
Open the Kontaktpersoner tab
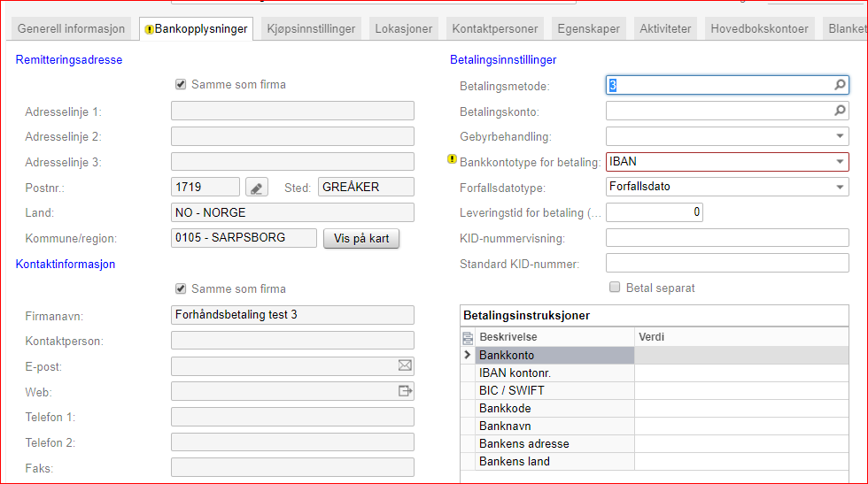click(x=495, y=29)
